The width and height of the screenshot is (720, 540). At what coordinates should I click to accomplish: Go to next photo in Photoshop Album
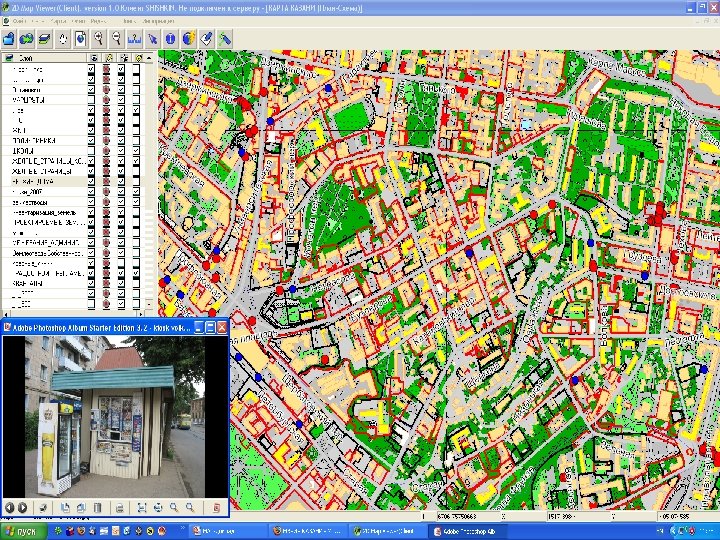22,507
